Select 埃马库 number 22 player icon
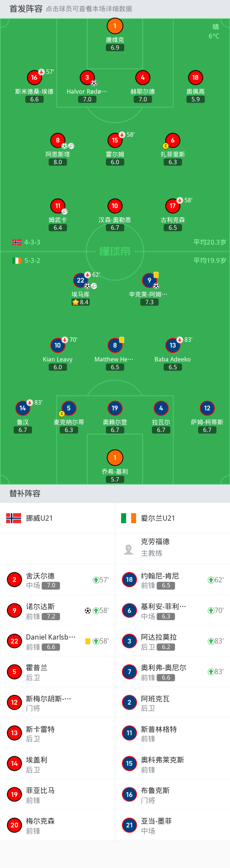230x868 pixels. click(80, 280)
